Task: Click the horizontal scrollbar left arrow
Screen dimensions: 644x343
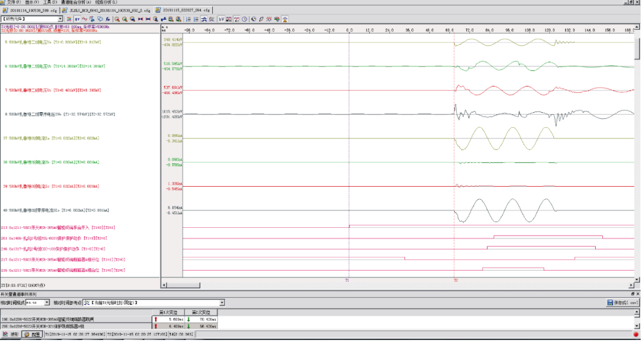Action: [164, 285]
